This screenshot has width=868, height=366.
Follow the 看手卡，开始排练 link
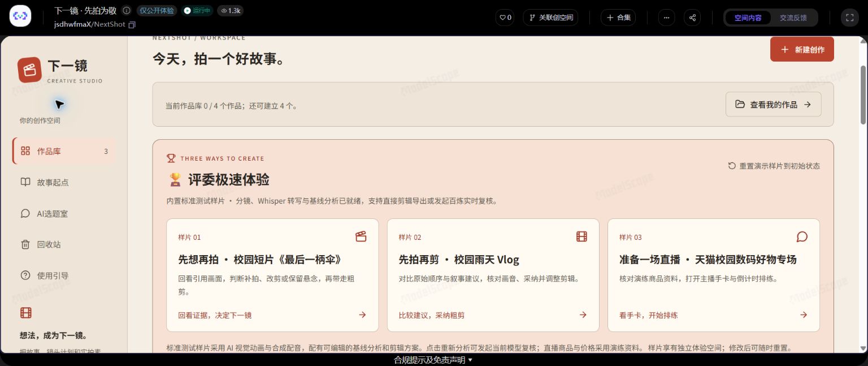tap(648, 315)
